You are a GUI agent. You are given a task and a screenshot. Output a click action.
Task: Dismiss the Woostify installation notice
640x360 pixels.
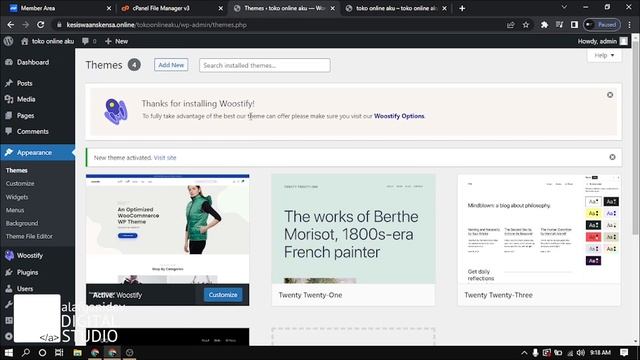[610, 95]
